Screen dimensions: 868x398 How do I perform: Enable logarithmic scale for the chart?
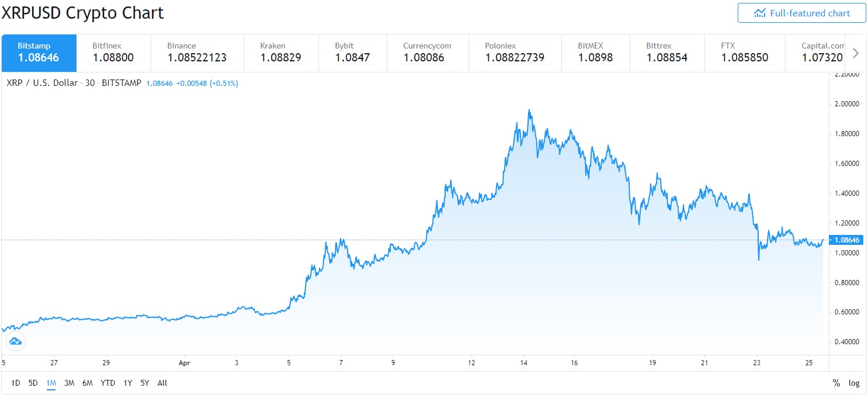pyautogui.click(x=853, y=383)
